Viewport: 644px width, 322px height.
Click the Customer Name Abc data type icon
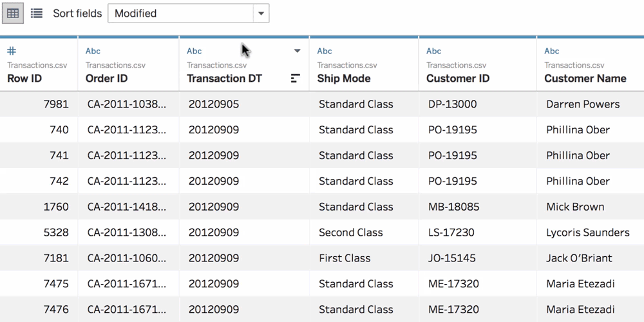pos(552,51)
